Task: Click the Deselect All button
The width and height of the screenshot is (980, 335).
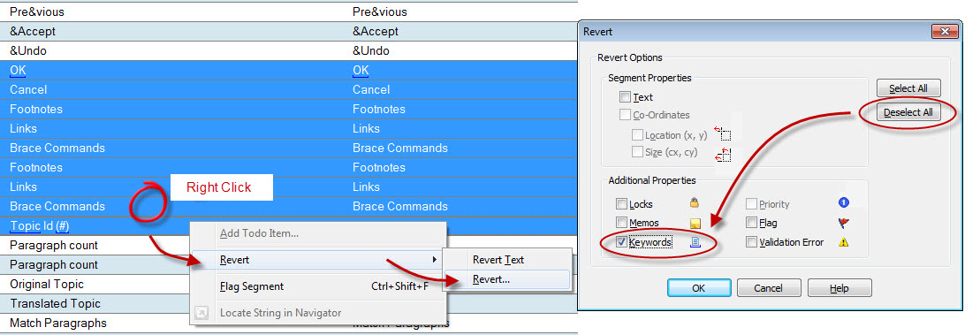Action: (x=908, y=112)
